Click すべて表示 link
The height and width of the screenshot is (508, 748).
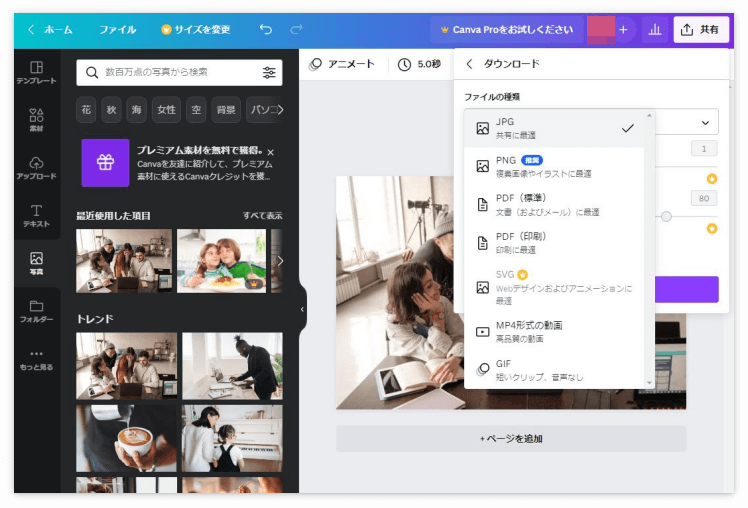click(x=262, y=216)
